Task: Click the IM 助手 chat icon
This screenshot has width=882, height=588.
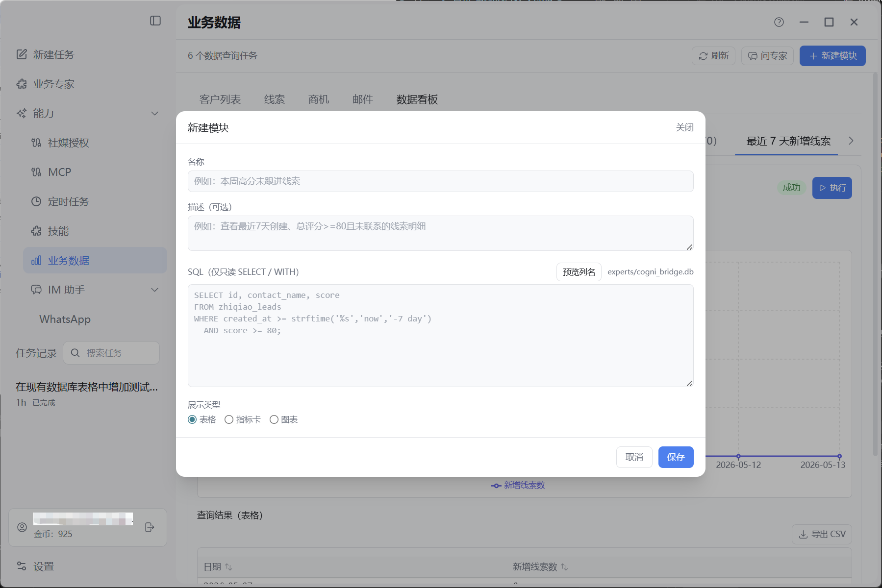Action: [x=36, y=290]
